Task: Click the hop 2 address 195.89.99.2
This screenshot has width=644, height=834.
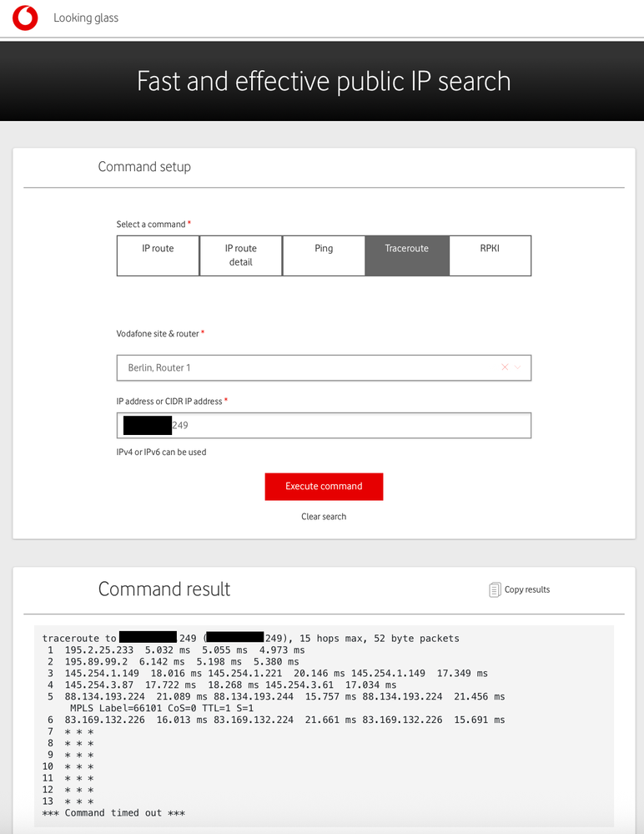Action: click(x=96, y=662)
